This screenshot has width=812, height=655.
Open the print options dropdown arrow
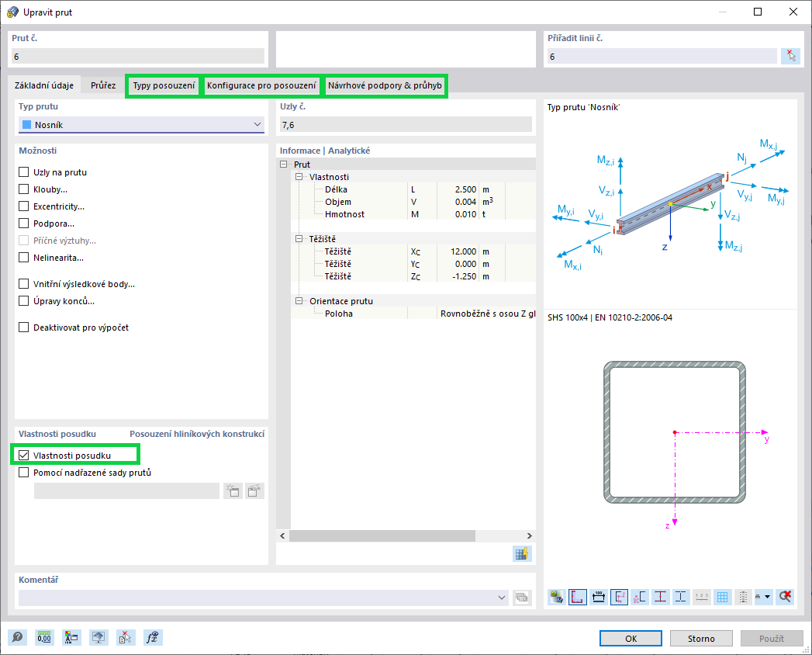coord(768,597)
